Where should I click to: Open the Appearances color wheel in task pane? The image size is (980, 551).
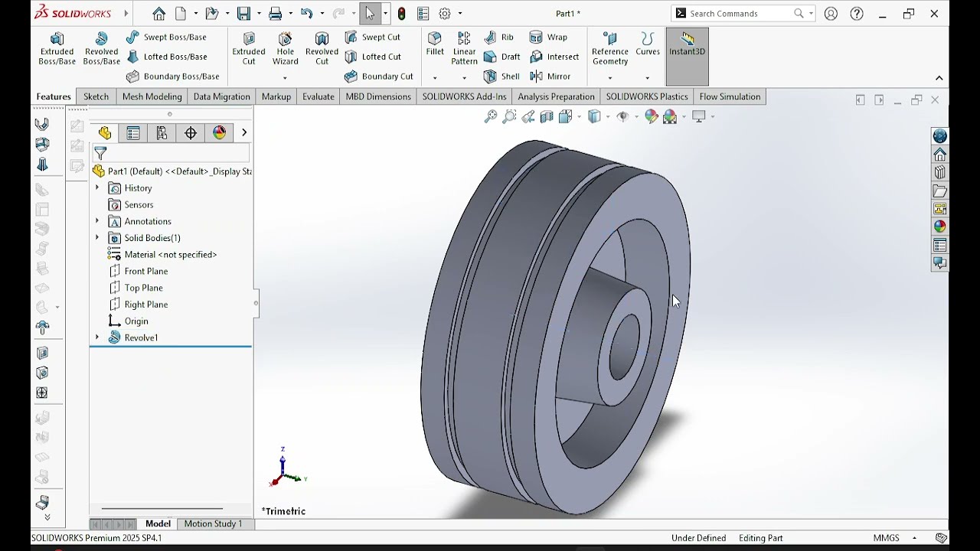click(939, 227)
